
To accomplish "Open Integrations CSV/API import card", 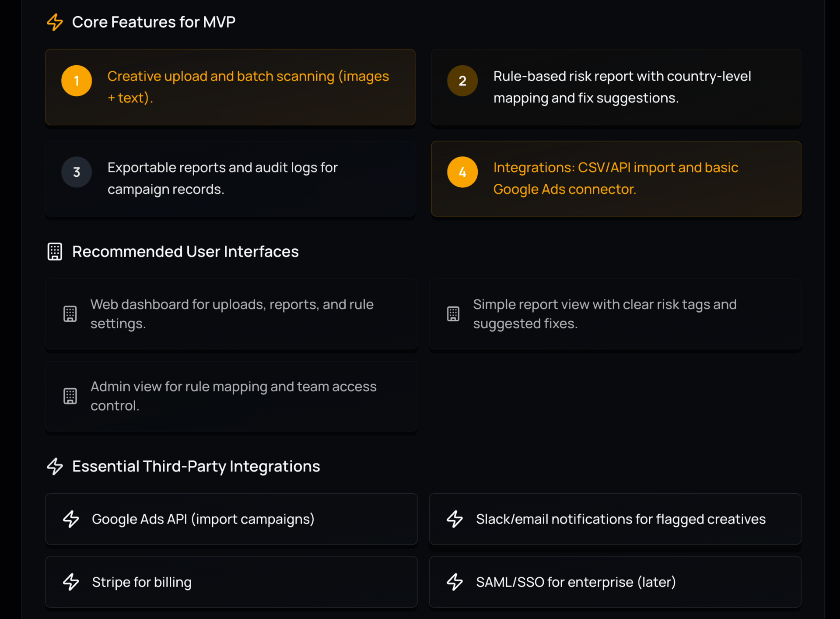I will [616, 178].
